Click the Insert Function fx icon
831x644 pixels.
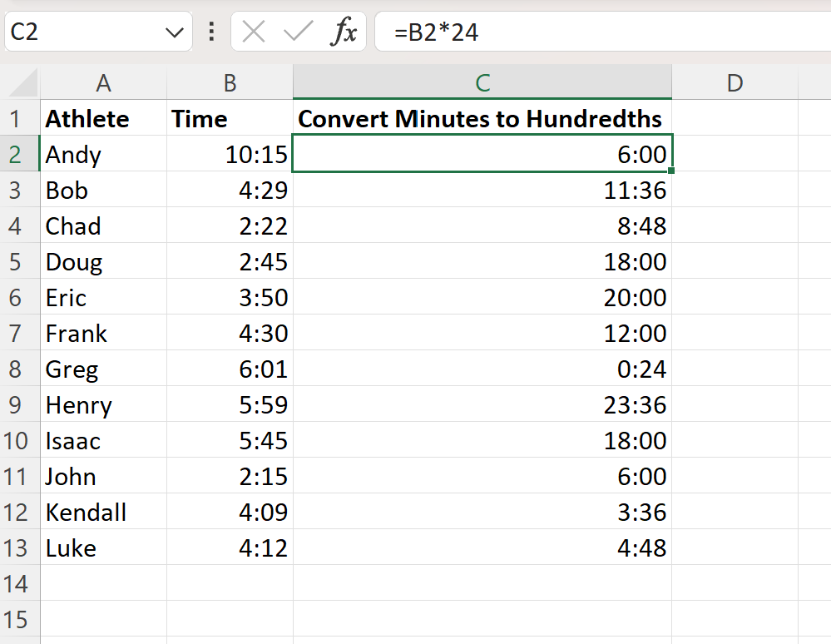point(344,32)
